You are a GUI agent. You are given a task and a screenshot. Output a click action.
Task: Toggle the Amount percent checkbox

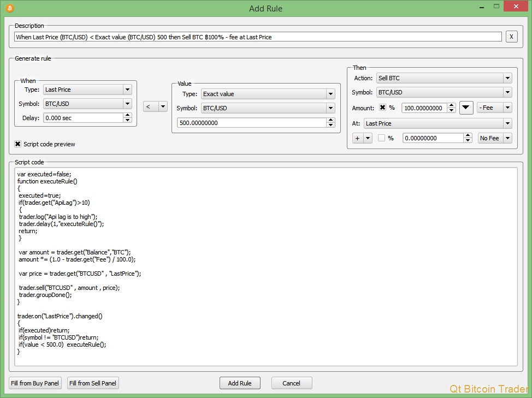382,108
